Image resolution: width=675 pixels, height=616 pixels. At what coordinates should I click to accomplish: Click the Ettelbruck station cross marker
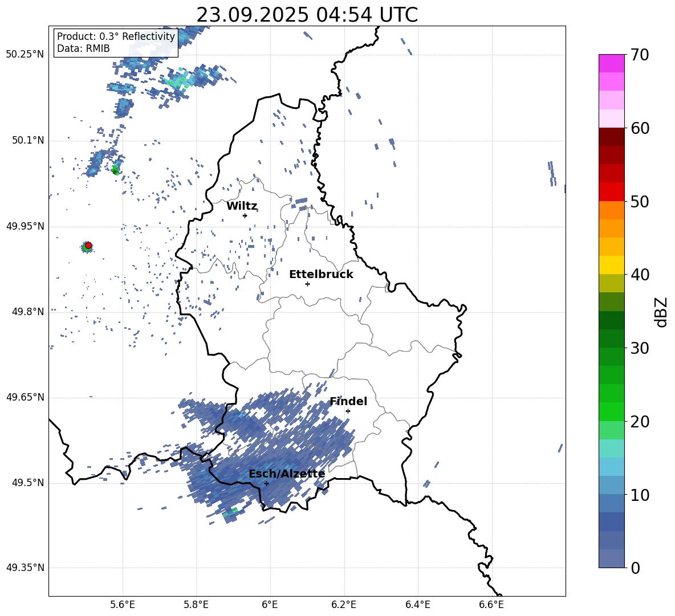tap(307, 284)
